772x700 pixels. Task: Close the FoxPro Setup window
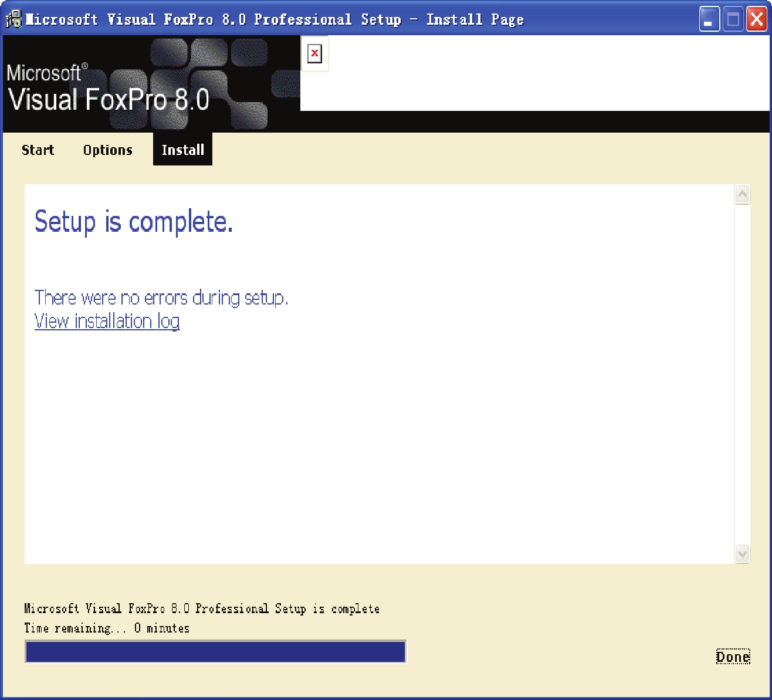[x=757, y=19]
